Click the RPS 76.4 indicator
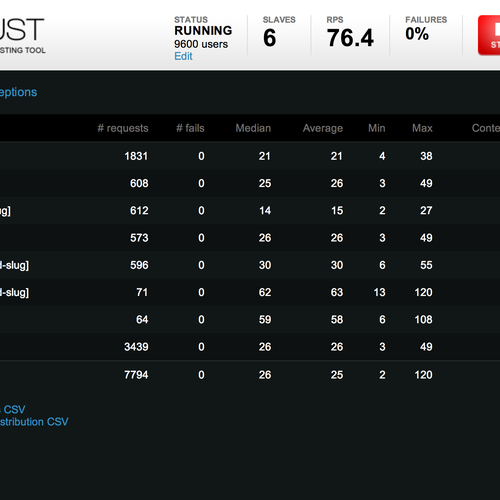 [350, 34]
